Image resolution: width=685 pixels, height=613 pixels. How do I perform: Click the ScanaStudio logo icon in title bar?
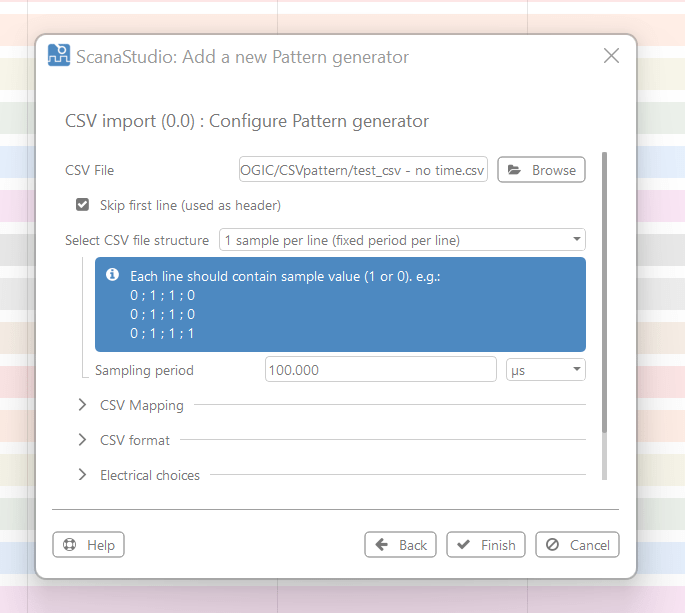(59, 56)
